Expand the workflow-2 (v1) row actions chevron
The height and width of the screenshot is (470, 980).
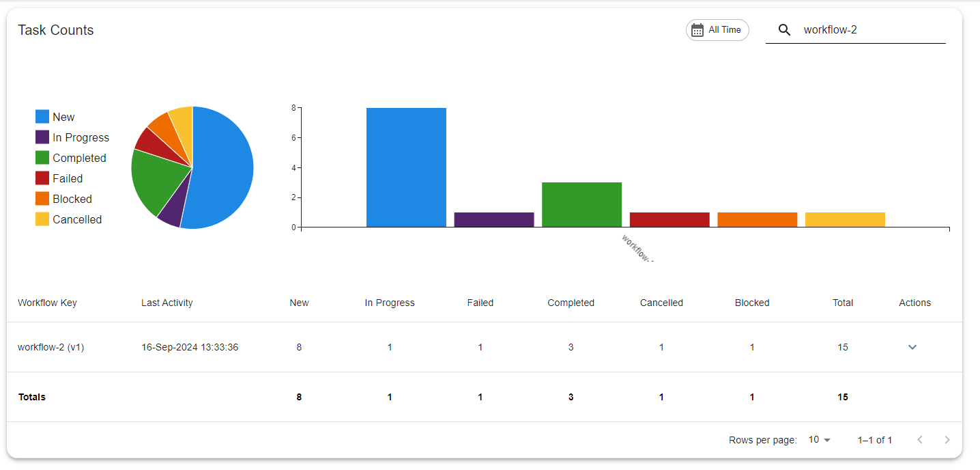point(912,347)
